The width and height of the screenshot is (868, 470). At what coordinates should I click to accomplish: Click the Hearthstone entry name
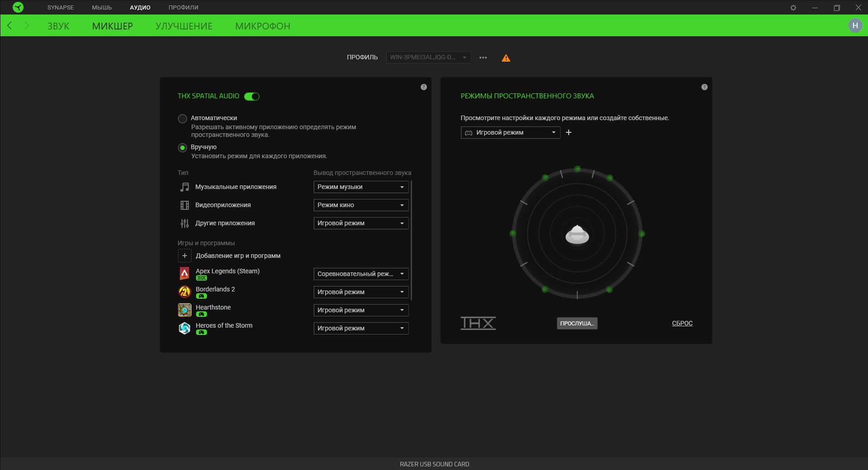213,307
